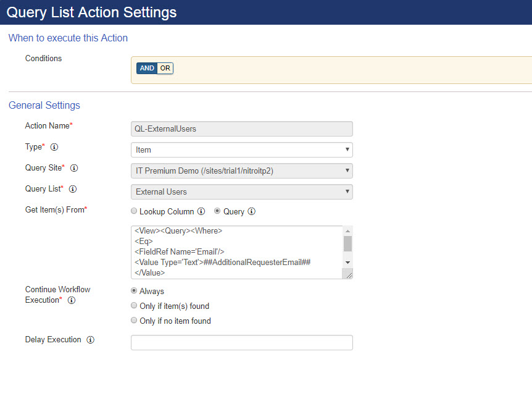
Task: Choose the Always radio option
Action: pos(134,291)
